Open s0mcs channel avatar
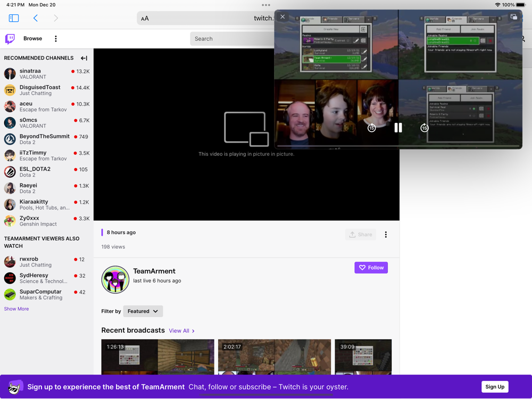This screenshot has height=399, width=532. (10, 123)
